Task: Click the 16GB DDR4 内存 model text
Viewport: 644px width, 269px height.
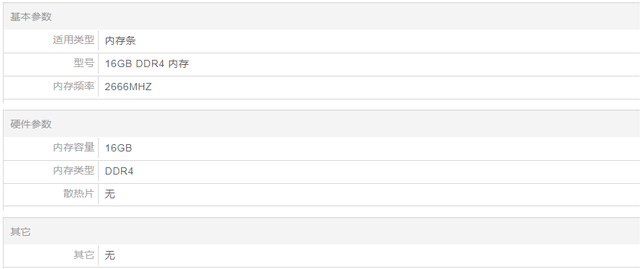Action: click(147, 63)
